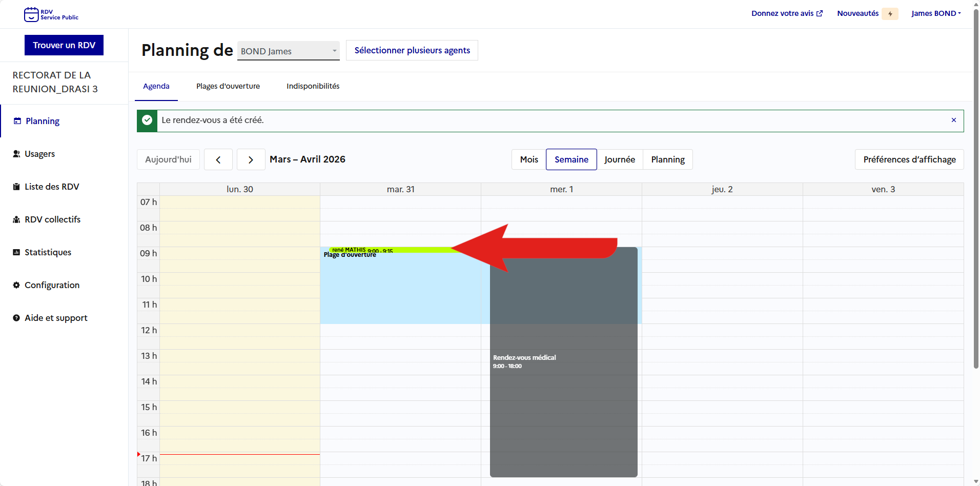The image size is (980, 486).
Task: Click the Mars – Avril 2026 title
Action: click(308, 159)
